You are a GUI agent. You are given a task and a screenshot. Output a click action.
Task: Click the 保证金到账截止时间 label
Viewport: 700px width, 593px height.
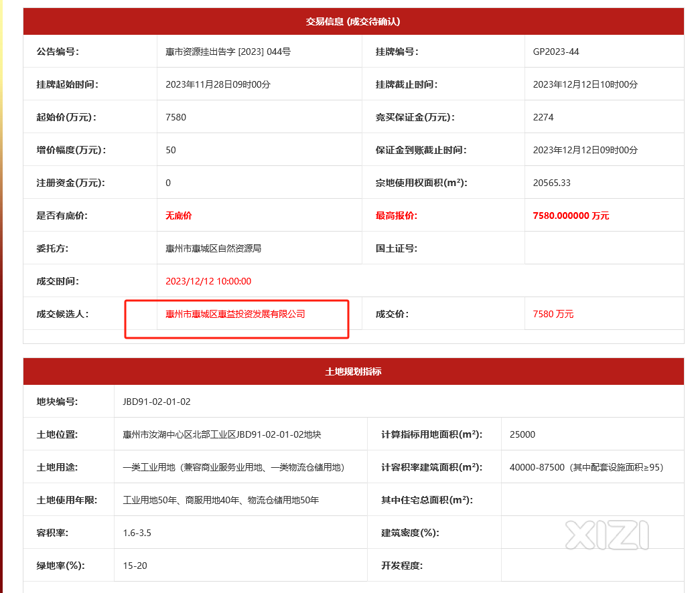421,150
